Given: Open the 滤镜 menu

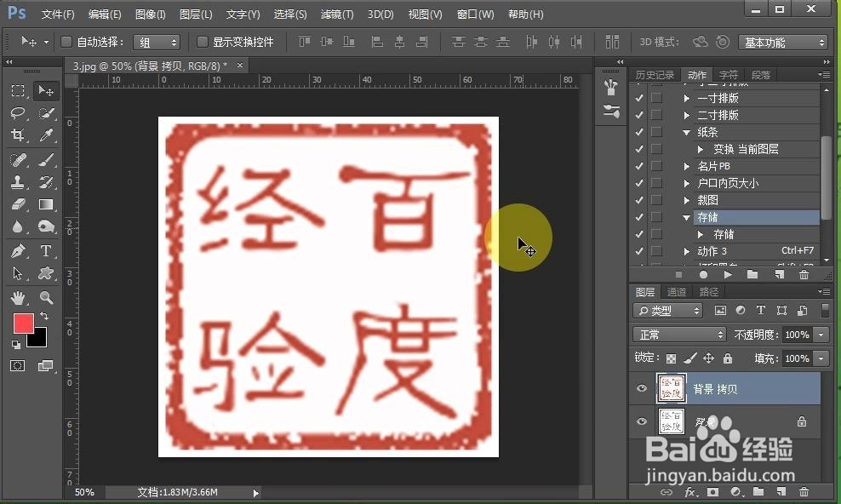Looking at the screenshot, I should point(337,14).
